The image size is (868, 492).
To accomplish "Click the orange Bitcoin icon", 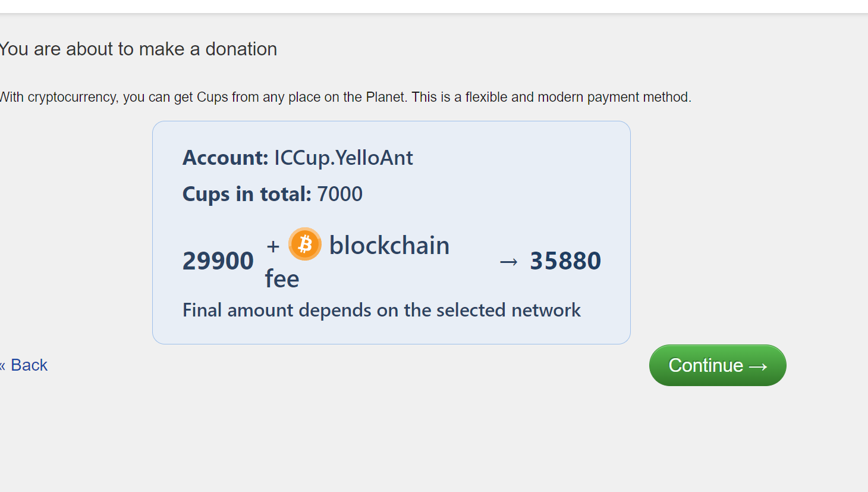I will point(305,244).
